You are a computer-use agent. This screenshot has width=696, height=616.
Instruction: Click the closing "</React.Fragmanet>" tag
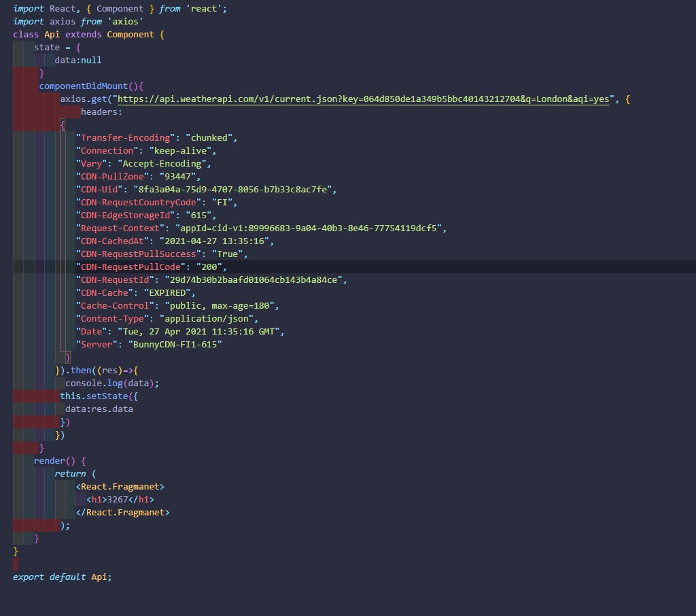point(122,512)
